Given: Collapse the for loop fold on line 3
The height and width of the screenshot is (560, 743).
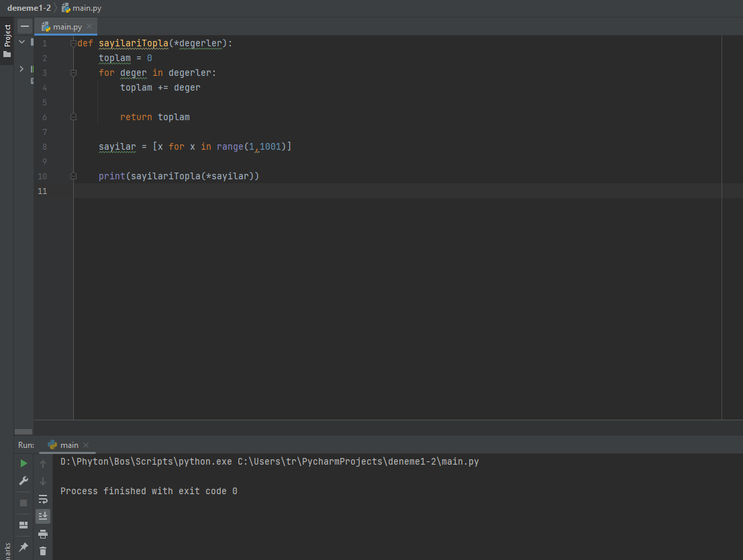Looking at the screenshot, I should 73,73.
